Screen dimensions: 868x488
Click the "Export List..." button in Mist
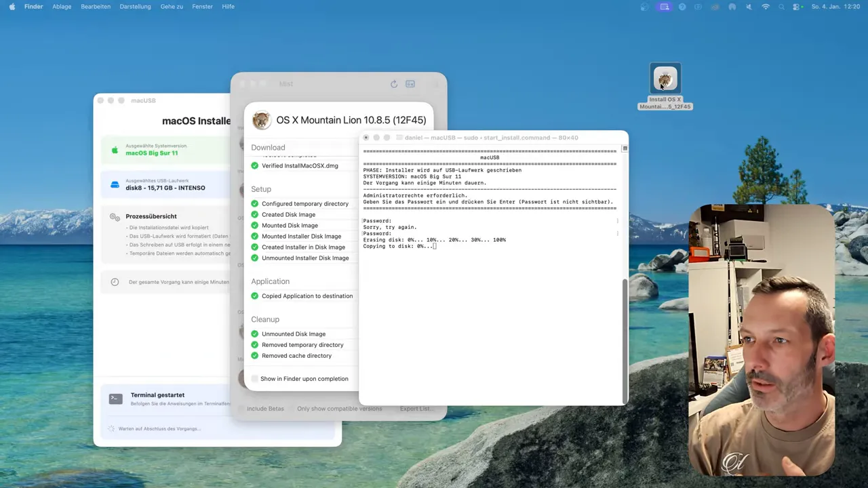pyautogui.click(x=416, y=409)
